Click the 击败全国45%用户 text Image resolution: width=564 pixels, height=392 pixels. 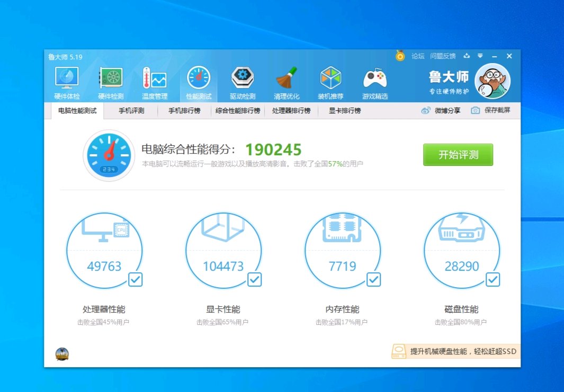pos(103,322)
